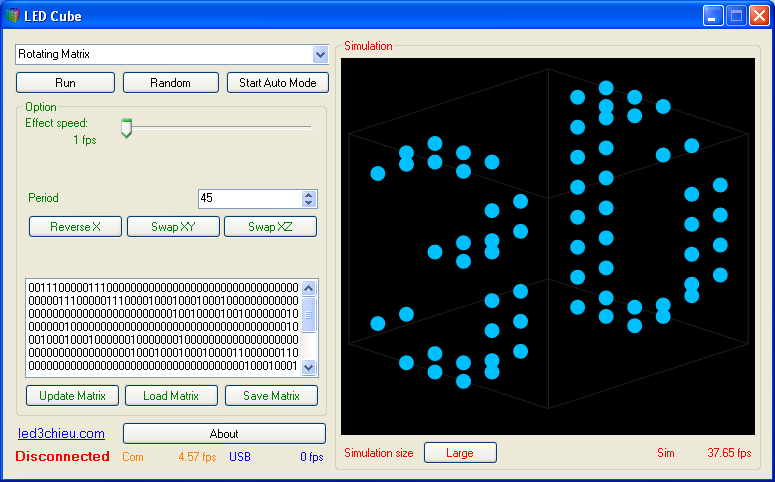Click the Update Matrix button

click(x=72, y=396)
